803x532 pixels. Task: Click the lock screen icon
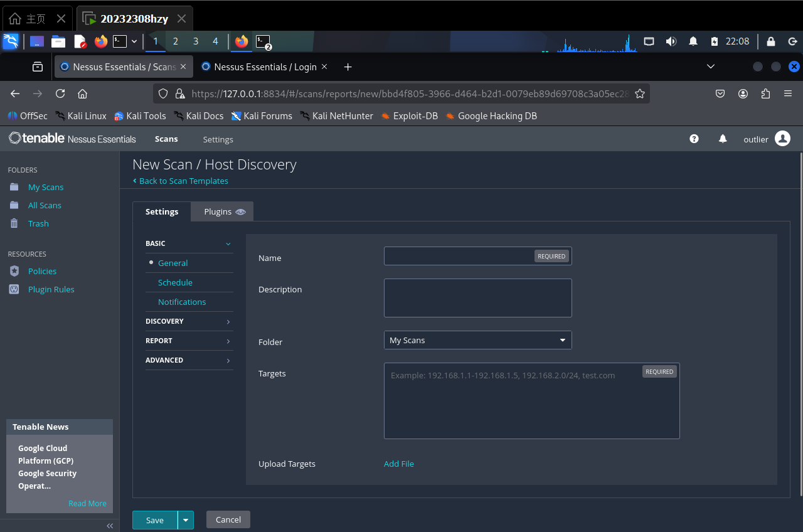pyautogui.click(x=771, y=41)
